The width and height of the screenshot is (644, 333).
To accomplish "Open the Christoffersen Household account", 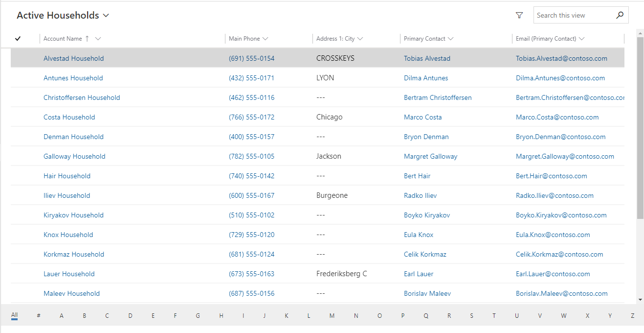I will click(x=82, y=97).
